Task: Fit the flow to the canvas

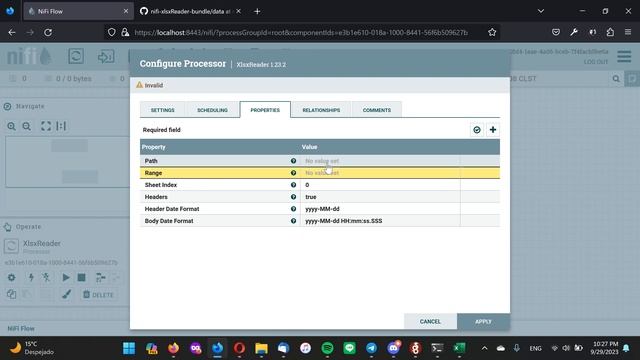Action: pyautogui.click(x=46, y=126)
